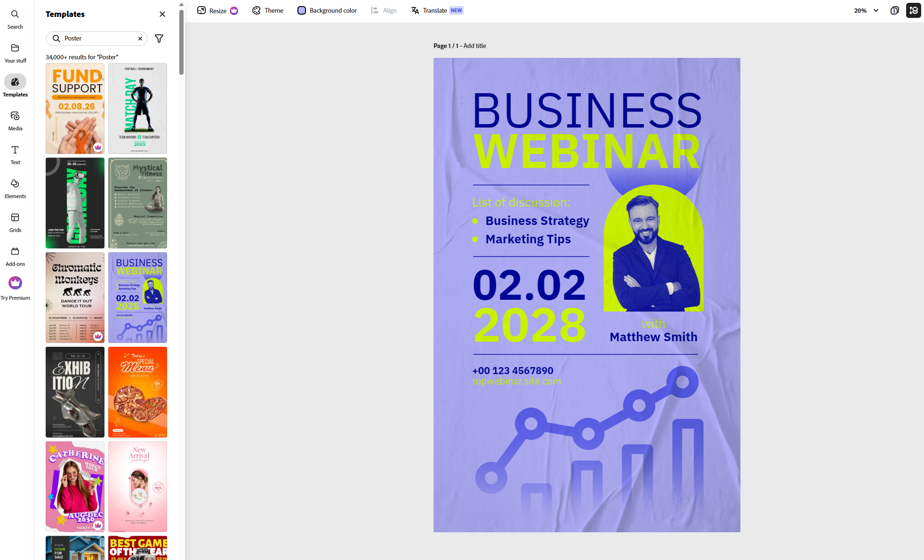Click Try Premium button in sidebar
This screenshot has width=924, height=560.
pos(15,288)
